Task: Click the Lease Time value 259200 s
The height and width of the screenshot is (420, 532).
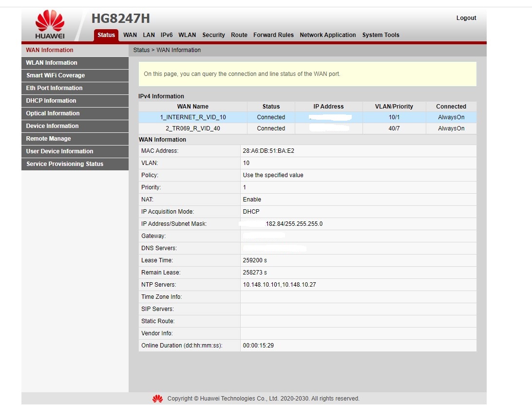Action: pyautogui.click(x=255, y=260)
